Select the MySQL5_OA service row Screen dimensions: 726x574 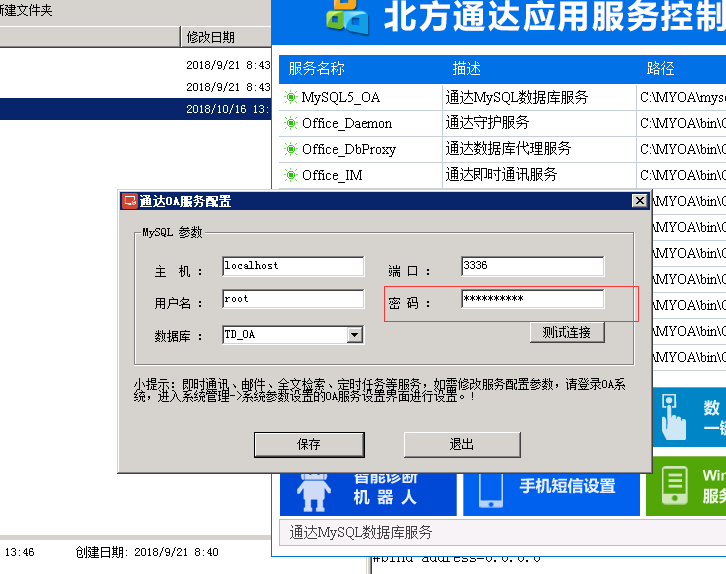[502, 97]
